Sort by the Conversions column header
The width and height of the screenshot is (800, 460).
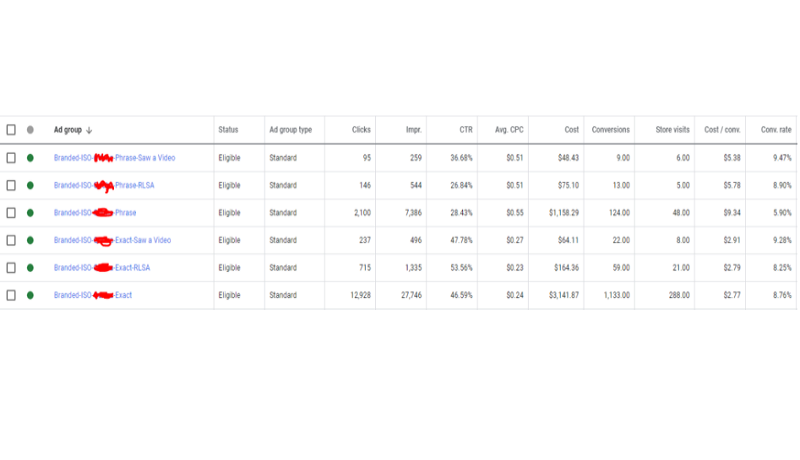(x=610, y=130)
